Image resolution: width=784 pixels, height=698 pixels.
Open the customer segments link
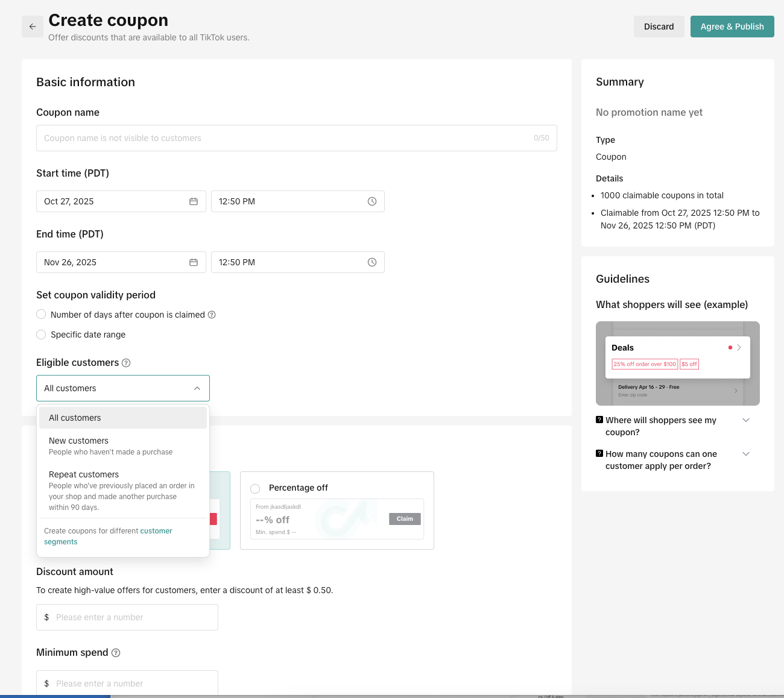tap(156, 531)
